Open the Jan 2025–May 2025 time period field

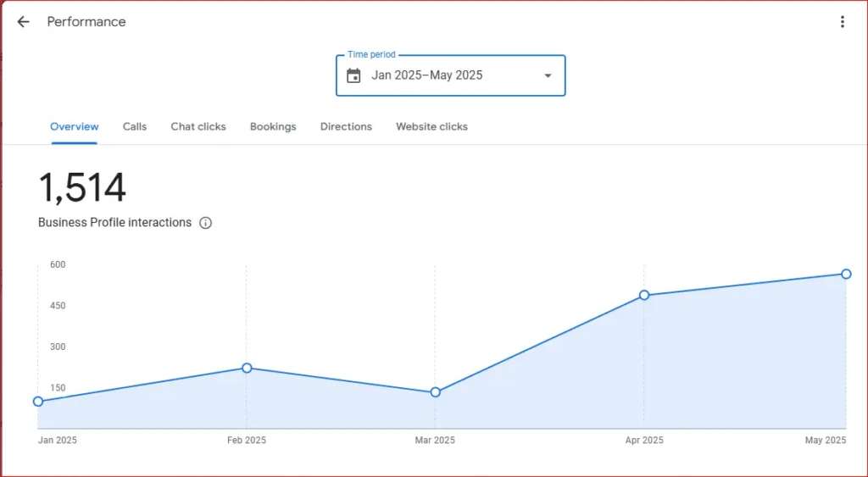451,75
